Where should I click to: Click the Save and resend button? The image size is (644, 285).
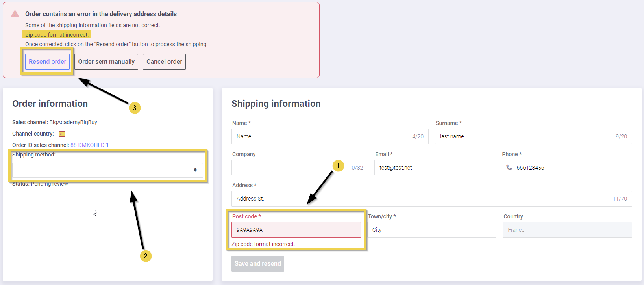click(257, 264)
